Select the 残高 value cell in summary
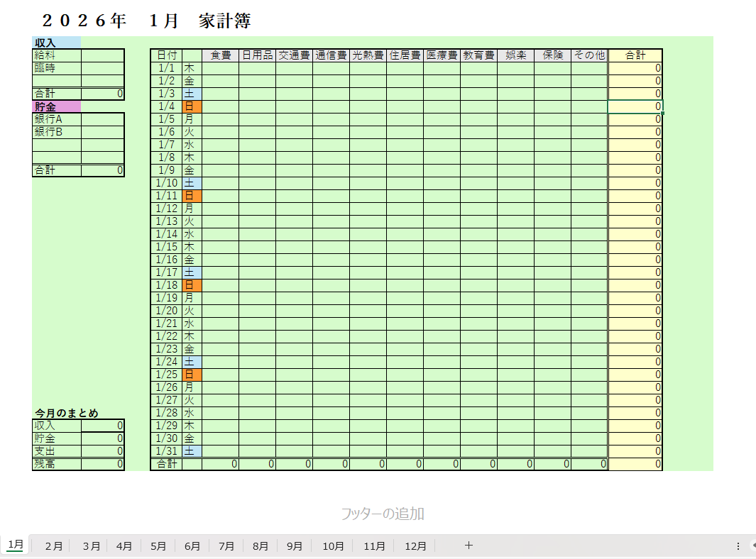The height and width of the screenshot is (559, 756). pos(103,464)
